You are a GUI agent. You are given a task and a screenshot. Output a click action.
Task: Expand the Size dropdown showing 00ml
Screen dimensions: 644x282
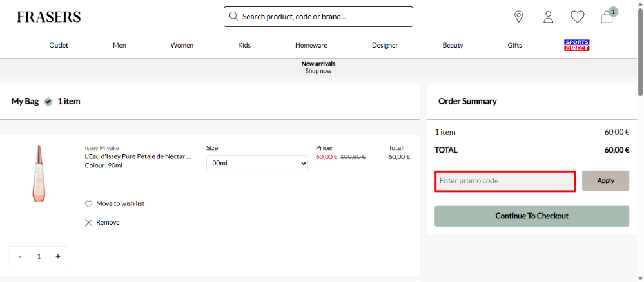(x=257, y=163)
